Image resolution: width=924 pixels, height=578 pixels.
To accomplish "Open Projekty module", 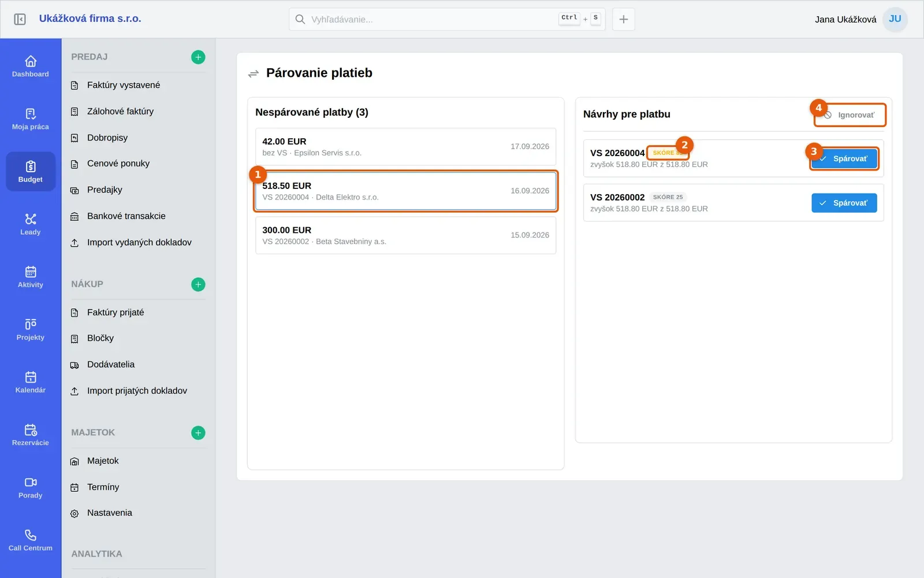I will pyautogui.click(x=31, y=329).
